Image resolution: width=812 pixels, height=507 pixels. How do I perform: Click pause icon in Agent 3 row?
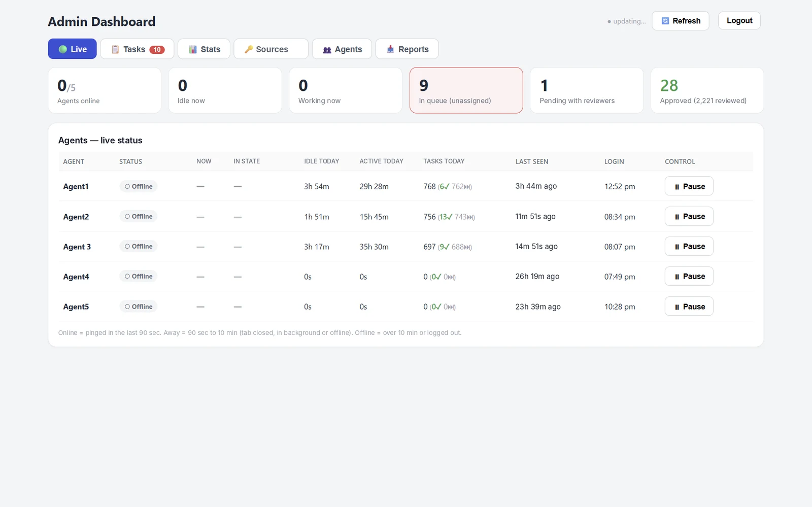click(x=677, y=247)
